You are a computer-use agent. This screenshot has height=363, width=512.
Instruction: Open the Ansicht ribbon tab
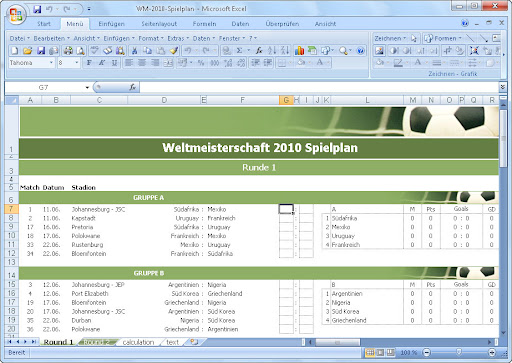tap(325, 24)
